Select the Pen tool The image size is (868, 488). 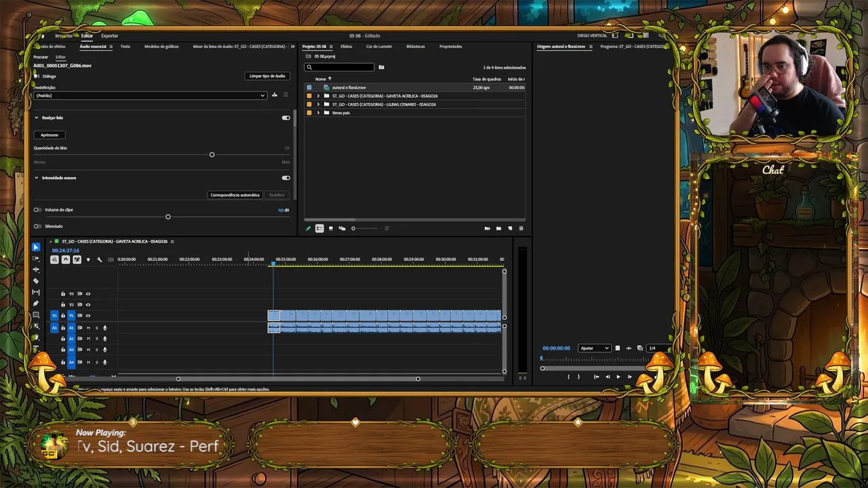point(36,304)
